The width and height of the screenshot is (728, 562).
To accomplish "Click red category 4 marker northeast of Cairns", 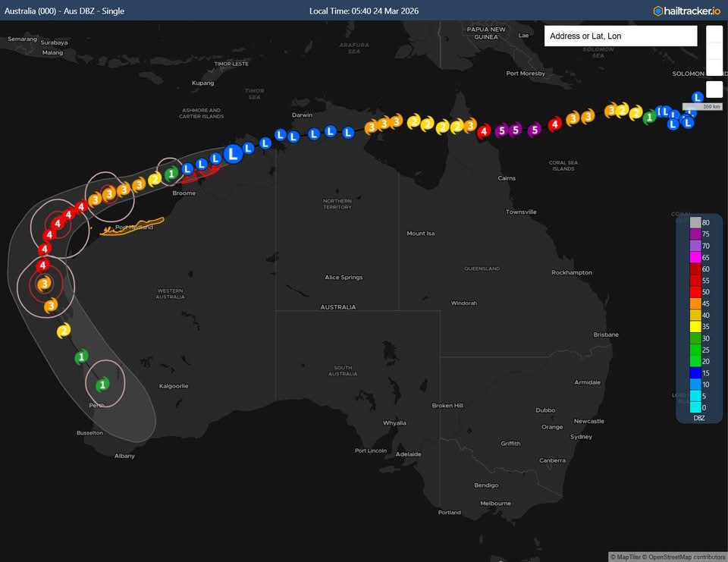I will pos(554,124).
